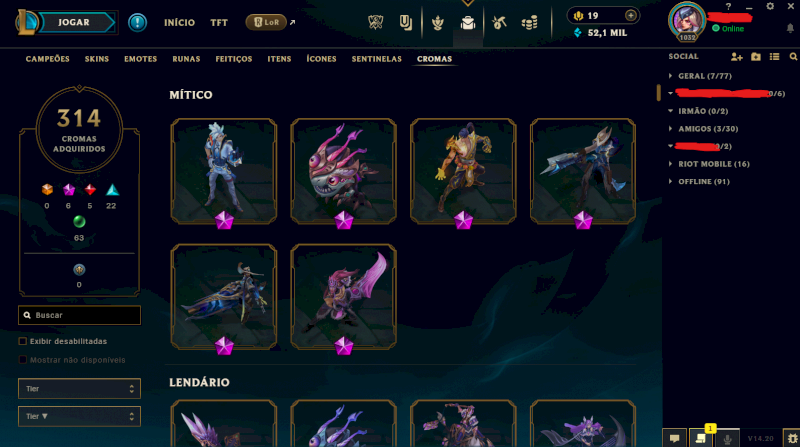Image resolution: width=800 pixels, height=447 pixels.
Task: Open client settings gear icon
Action: click(x=770, y=6)
